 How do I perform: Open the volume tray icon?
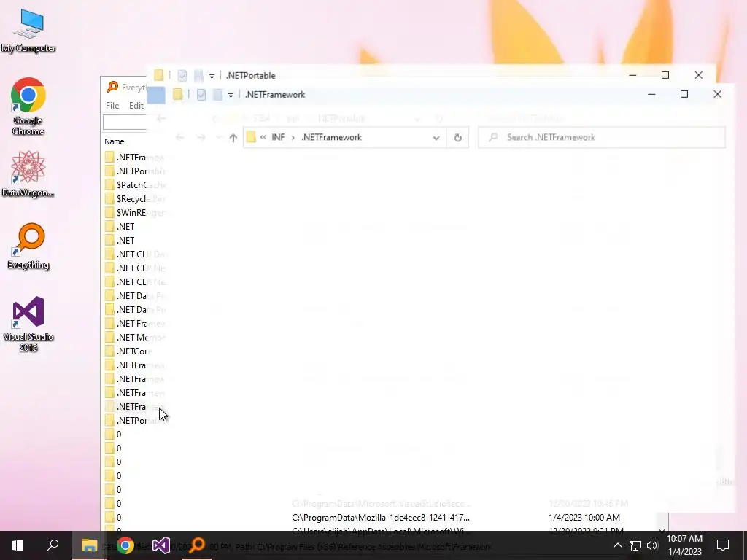tap(652, 545)
